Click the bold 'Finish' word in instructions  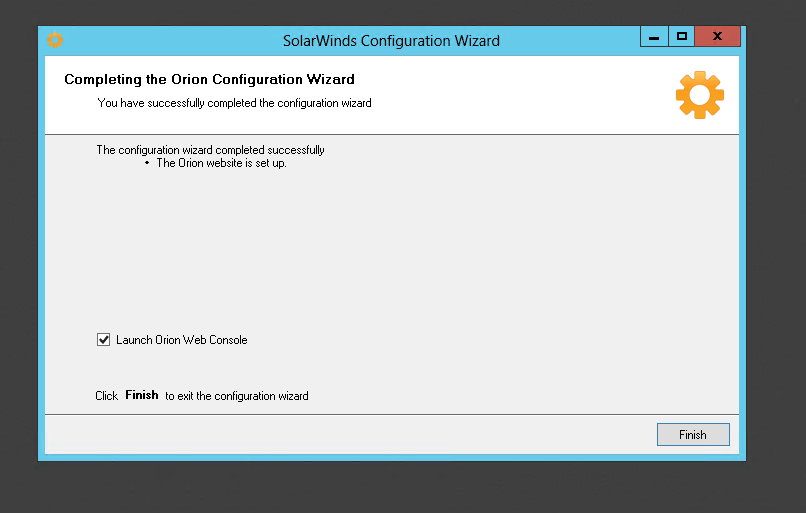click(x=142, y=395)
